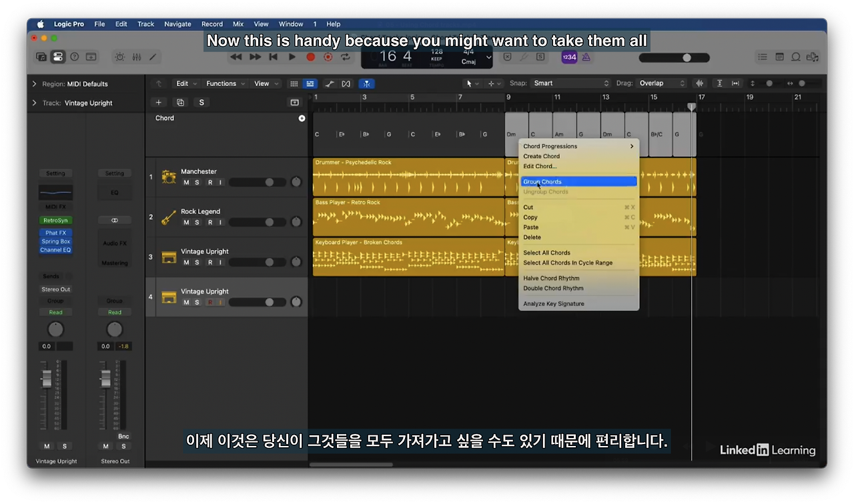
Task: Click the vertical auto zoom icon
Action: pos(719,83)
